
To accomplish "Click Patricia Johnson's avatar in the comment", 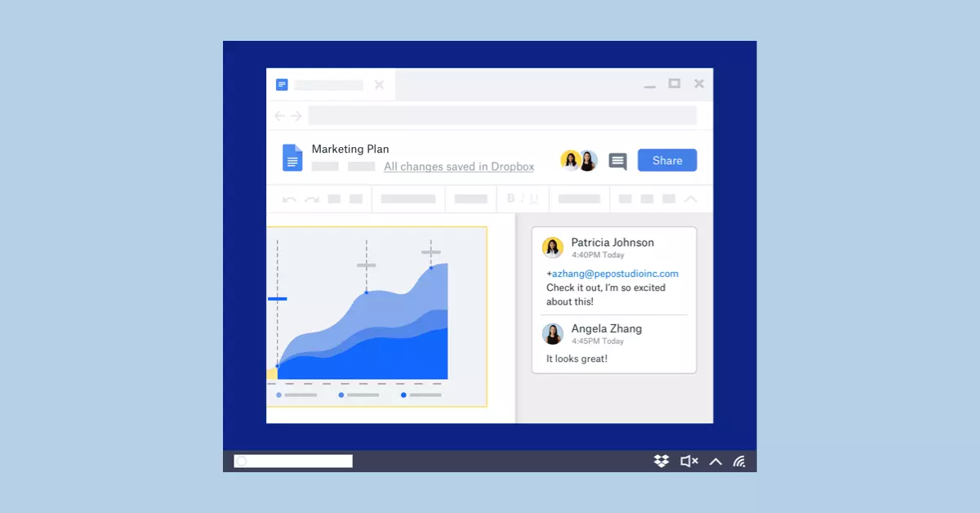I will (x=553, y=248).
